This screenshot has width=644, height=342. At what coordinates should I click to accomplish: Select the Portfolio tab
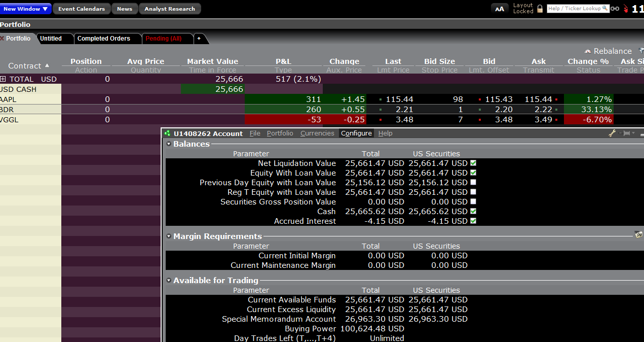[18, 39]
